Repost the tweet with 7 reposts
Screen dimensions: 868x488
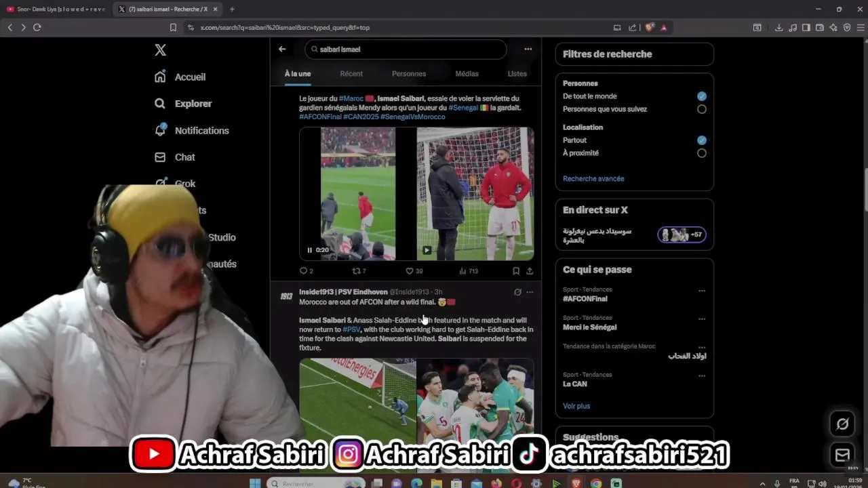point(359,270)
